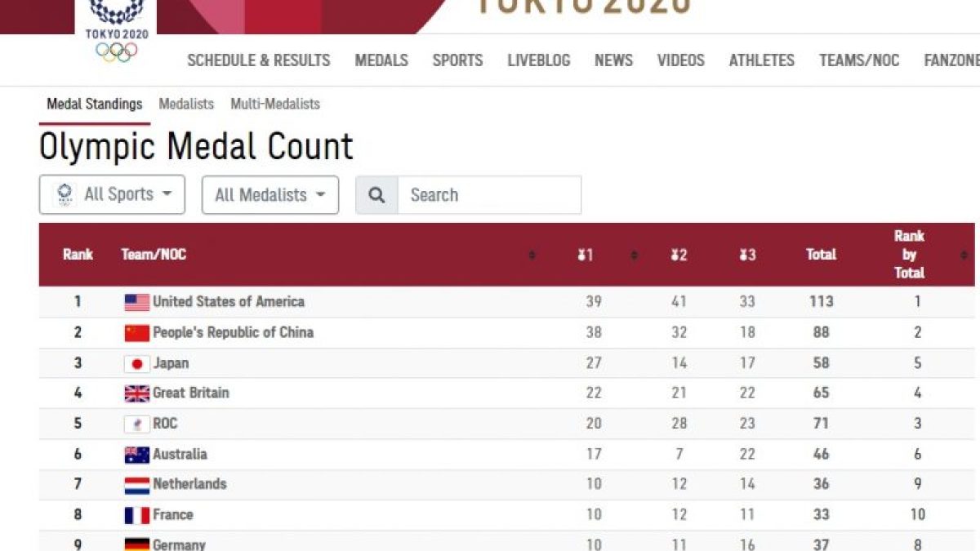Click the Germany flag icon
Screen dimensions: 980x551
click(136, 544)
